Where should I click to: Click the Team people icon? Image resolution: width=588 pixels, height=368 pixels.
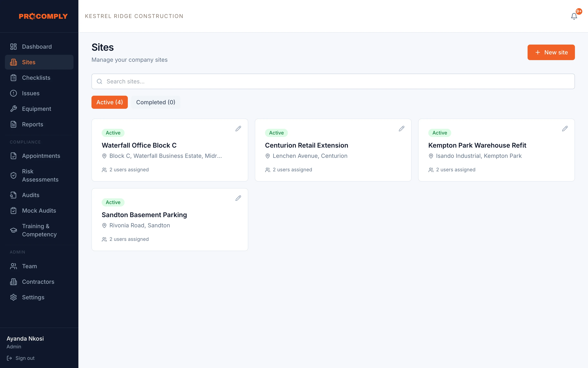coord(13,266)
